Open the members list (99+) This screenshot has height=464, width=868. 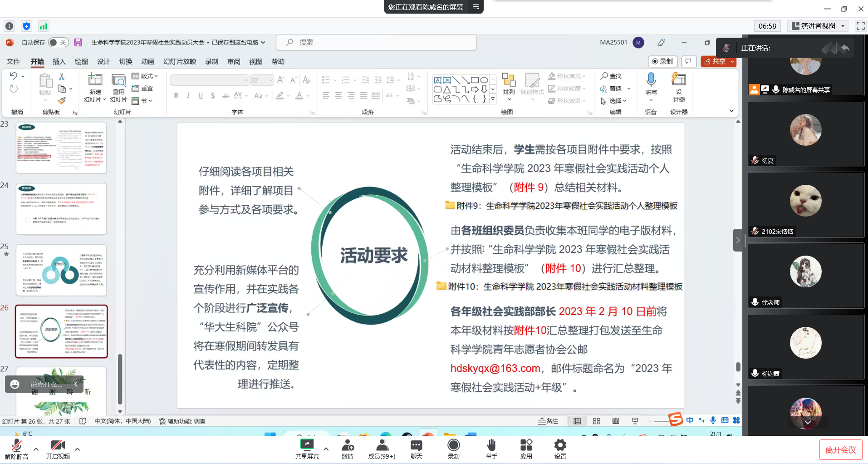[382, 449]
